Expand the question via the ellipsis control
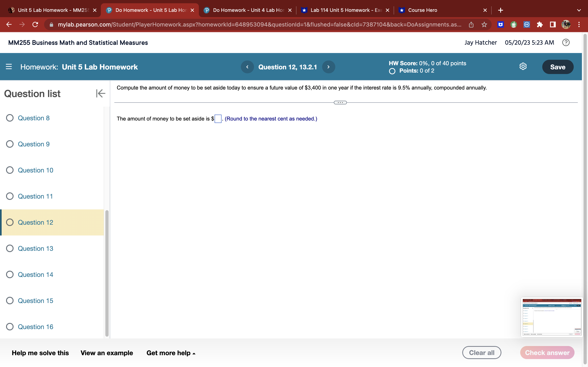Screen dimensions: 588x367 tap(340, 102)
